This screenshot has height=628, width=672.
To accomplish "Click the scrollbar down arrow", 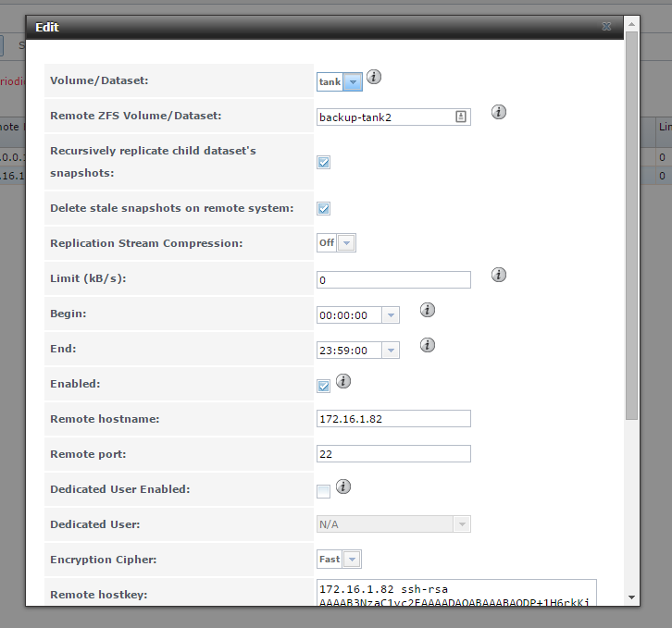I will click(x=631, y=597).
